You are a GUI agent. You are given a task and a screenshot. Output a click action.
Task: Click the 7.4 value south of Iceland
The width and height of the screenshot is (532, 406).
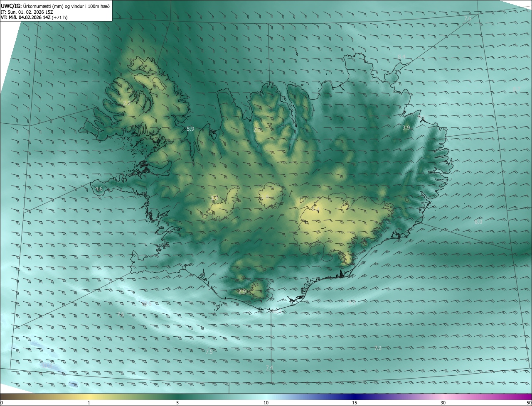coord(269,368)
